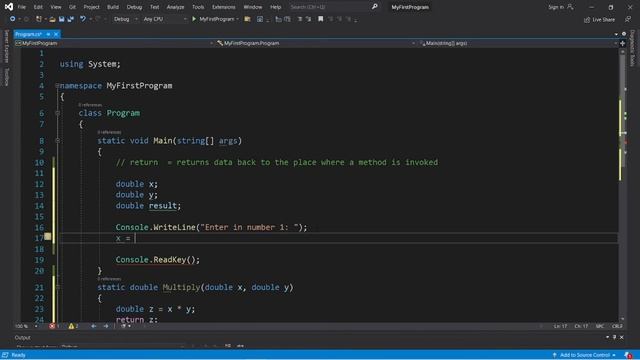The image size is (640, 360).
Task: Open the Build menu
Action: pyautogui.click(x=113, y=7)
